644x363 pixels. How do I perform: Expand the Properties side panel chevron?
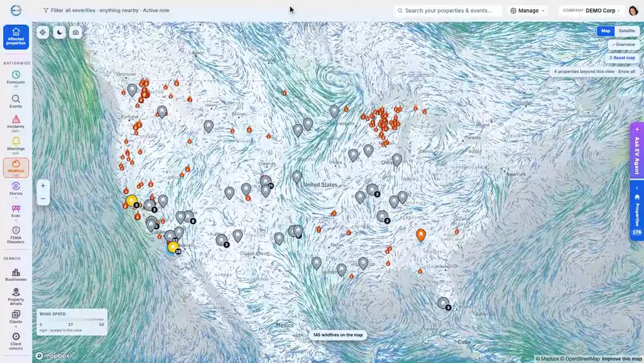[637, 187]
